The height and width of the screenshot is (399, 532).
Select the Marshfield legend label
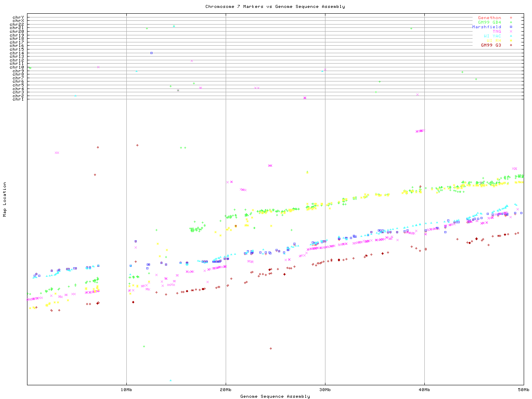(486, 27)
